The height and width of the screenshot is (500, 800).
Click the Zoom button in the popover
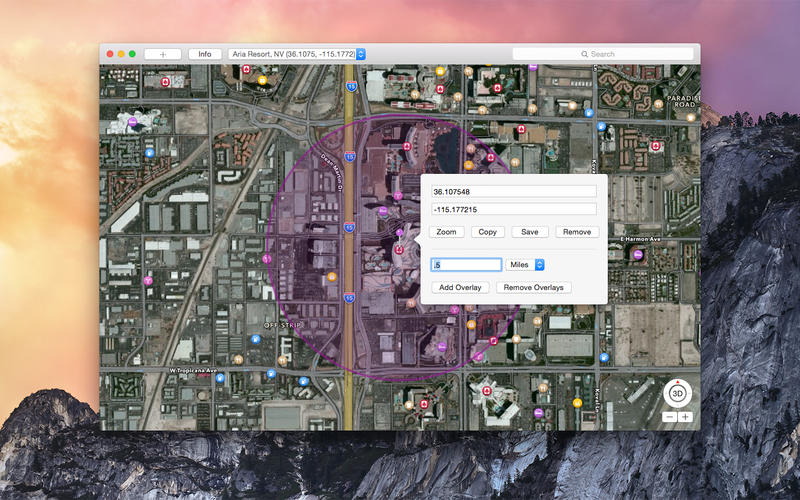point(446,232)
